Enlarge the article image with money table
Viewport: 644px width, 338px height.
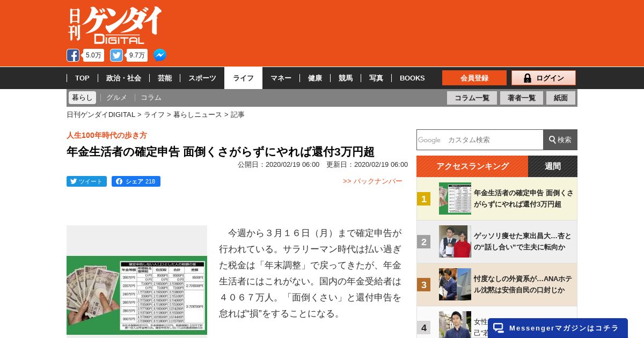[x=137, y=295]
